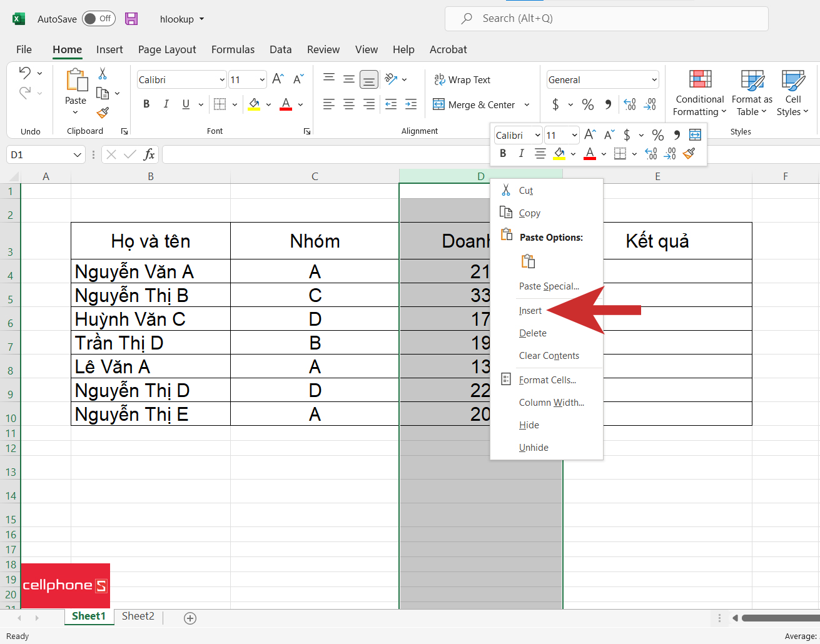Click ribbon Increase Indent icon
The image size is (820, 644).
411,104
